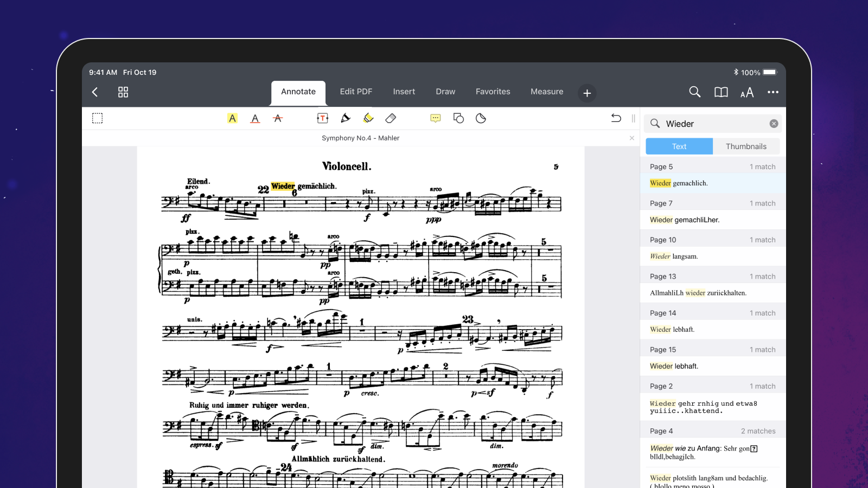Click the Page 5 results header
The image size is (868, 488).
pyautogui.click(x=713, y=166)
